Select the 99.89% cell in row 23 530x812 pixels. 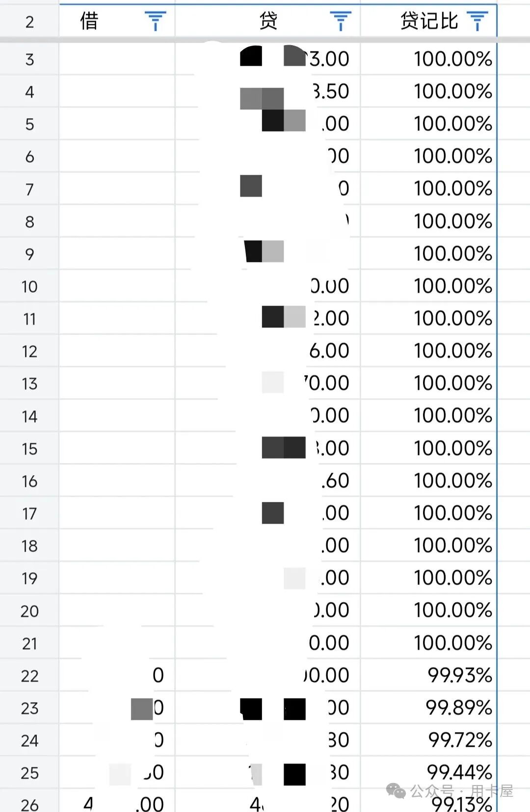click(x=429, y=708)
